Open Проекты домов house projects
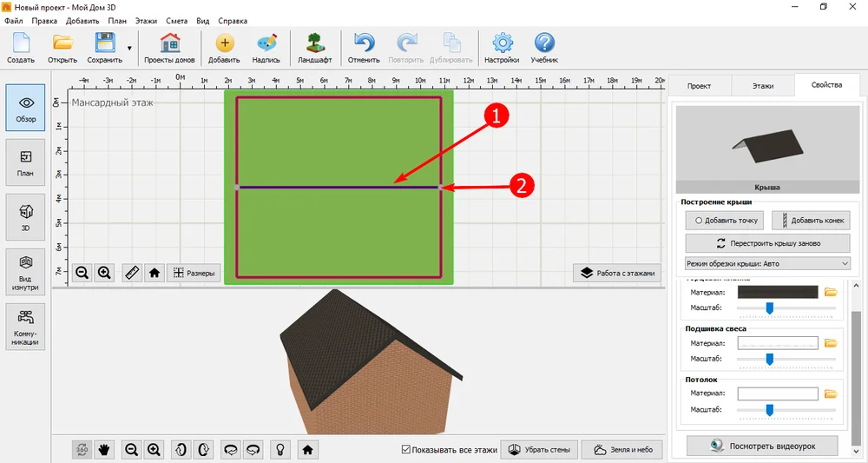Screen dimensions: 868x463 pos(169,48)
